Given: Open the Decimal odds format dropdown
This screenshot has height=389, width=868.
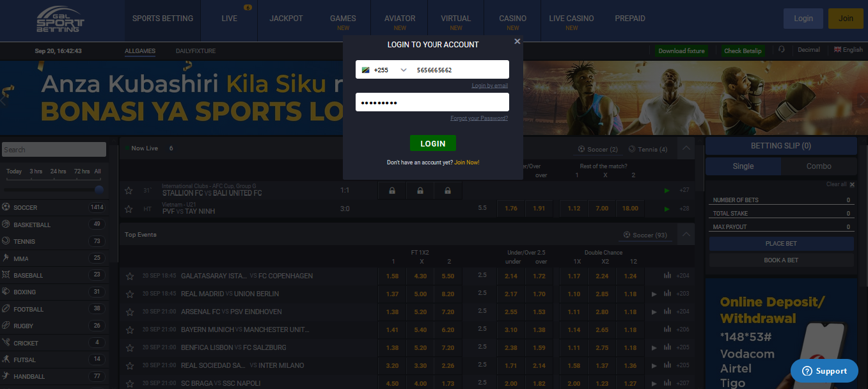Looking at the screenshot, I should tap(809, 50).
